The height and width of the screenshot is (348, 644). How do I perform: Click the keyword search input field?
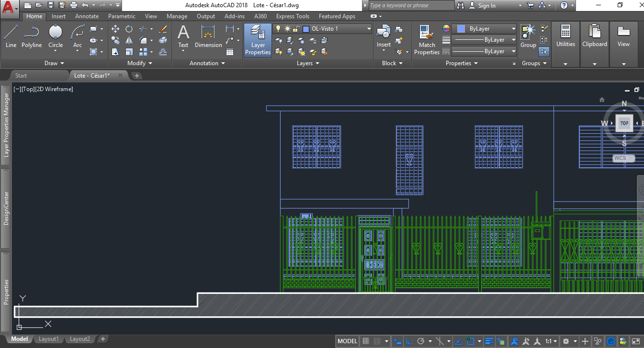pos(411,5)
